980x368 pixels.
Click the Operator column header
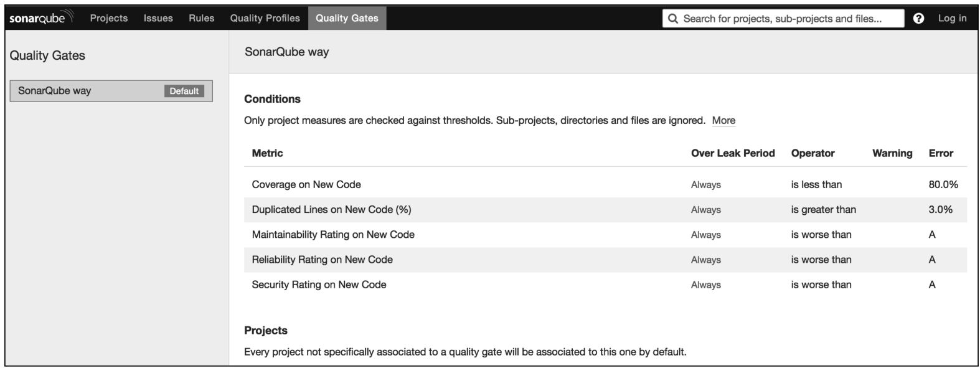(x=813, y=153)
